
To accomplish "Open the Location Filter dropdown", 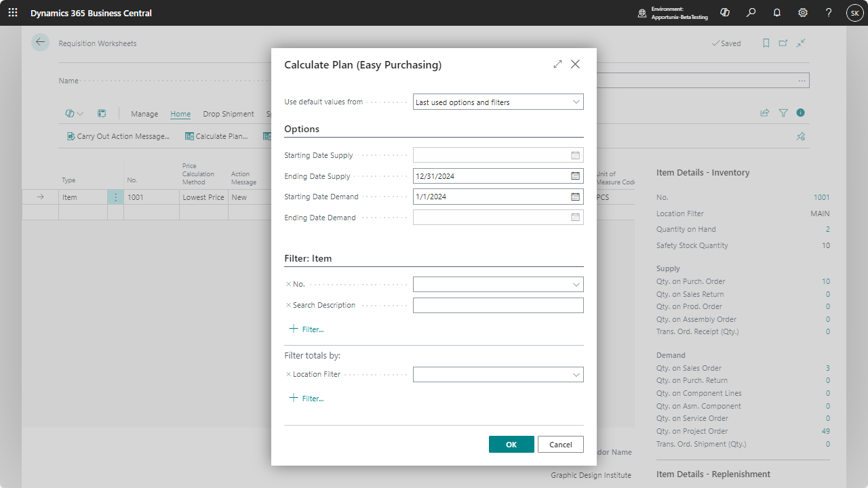I will point(576,375).
